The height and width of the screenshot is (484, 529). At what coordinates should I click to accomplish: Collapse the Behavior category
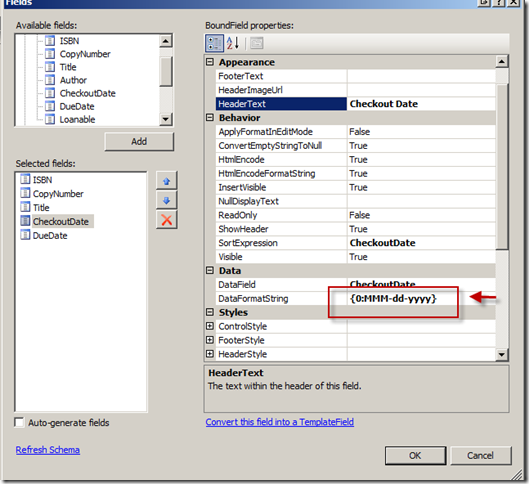(x=210, y=117)
